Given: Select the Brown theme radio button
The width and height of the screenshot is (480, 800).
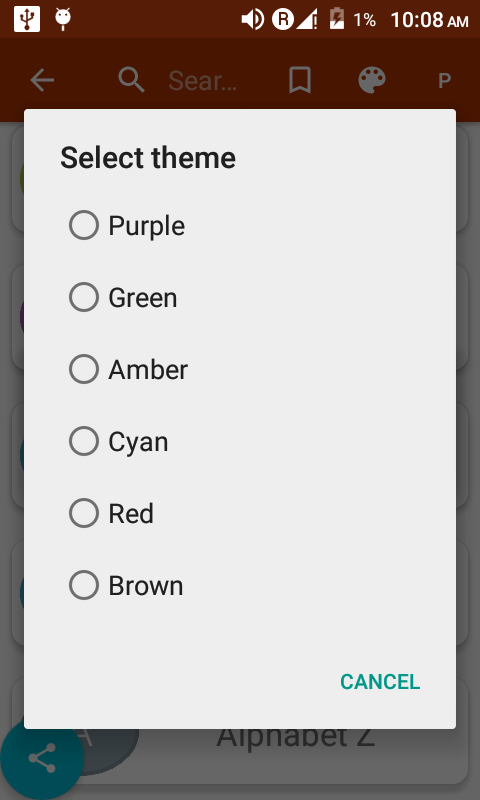Looking at the screenshot, I should click(84, 585).
